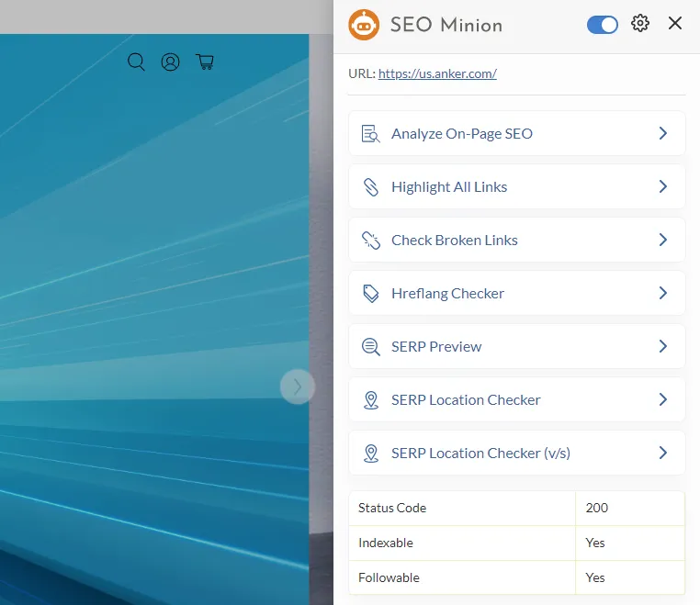700x605 pixels.
Task: Open the us.anker.com URL link
Action: [437, 73]
